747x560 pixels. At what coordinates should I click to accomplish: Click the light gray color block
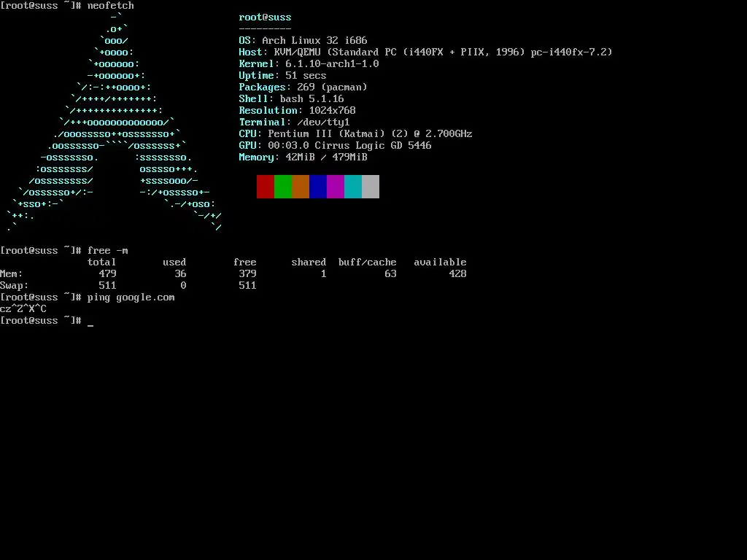pos(371,187)
